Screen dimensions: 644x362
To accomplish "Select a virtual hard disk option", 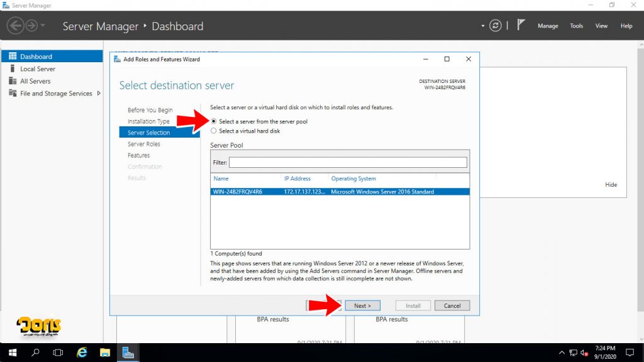I will pos(214,131).
